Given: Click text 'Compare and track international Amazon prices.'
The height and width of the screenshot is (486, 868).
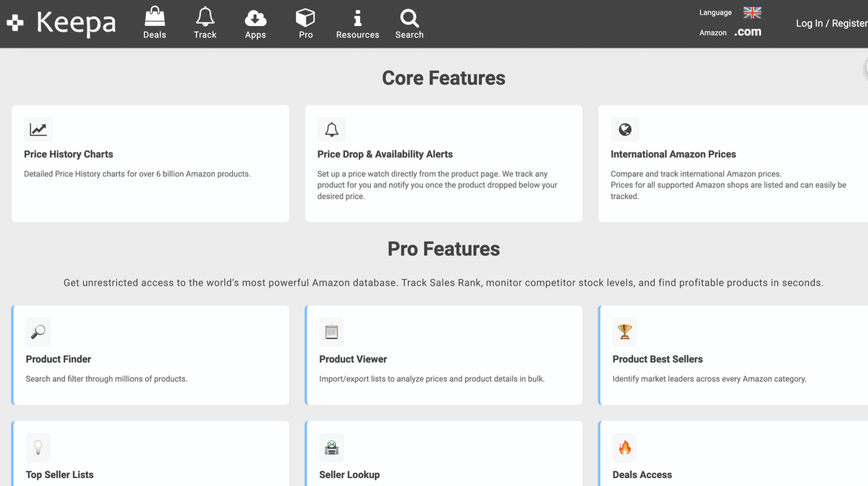Looking at the screenshot, I should coord(696,174).
